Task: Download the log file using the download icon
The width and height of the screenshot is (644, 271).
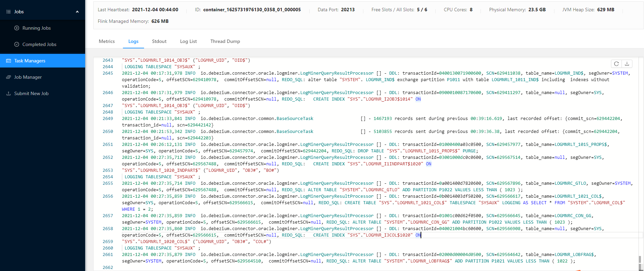Action: coord(627,64)
